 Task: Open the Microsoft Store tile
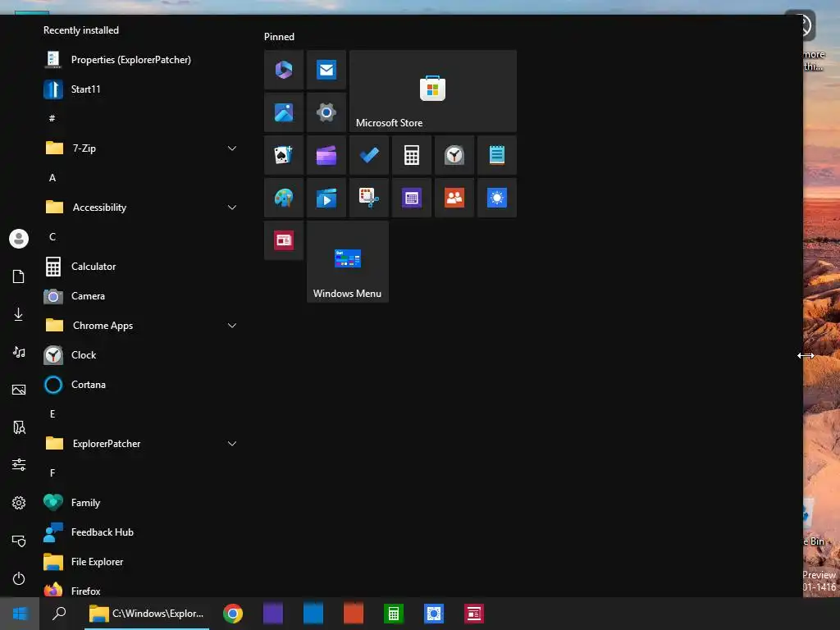point(433,91)
